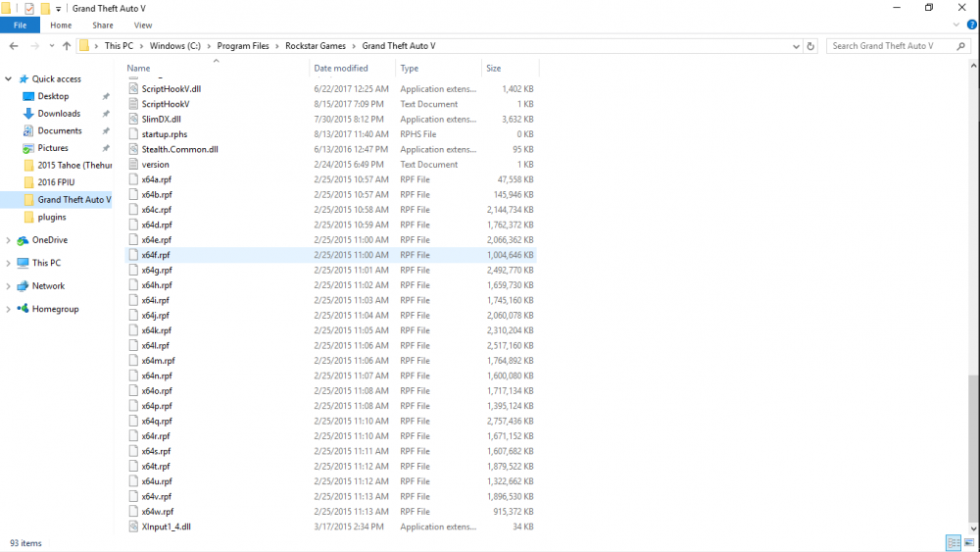Select Desktop in Quick access

coord(53,96)
